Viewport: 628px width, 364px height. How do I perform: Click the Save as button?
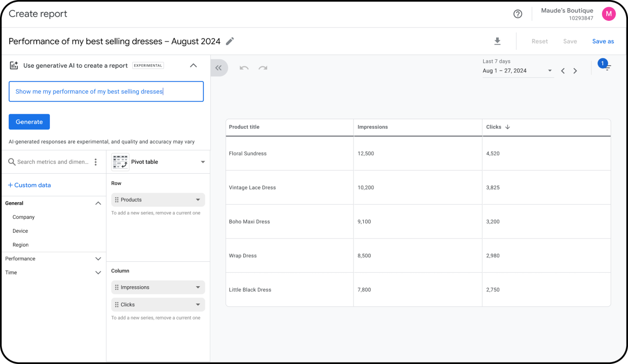pos(603,42)
